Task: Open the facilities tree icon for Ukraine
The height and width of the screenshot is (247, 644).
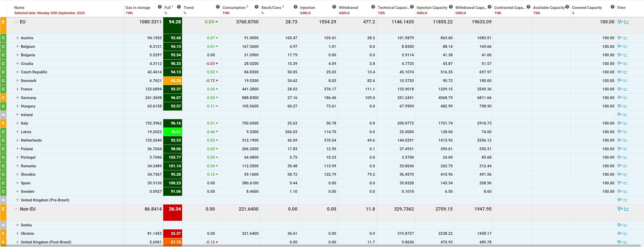Action: coord(620,234)
